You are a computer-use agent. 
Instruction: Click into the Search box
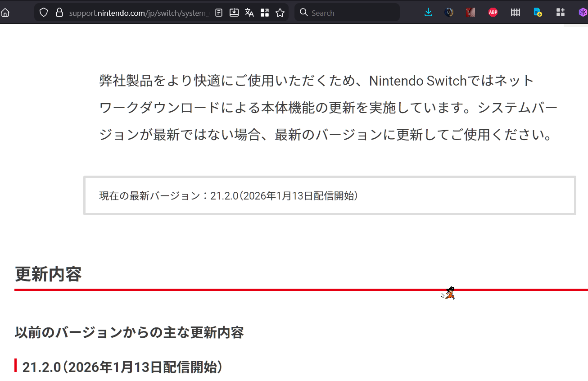pos(347,13)
